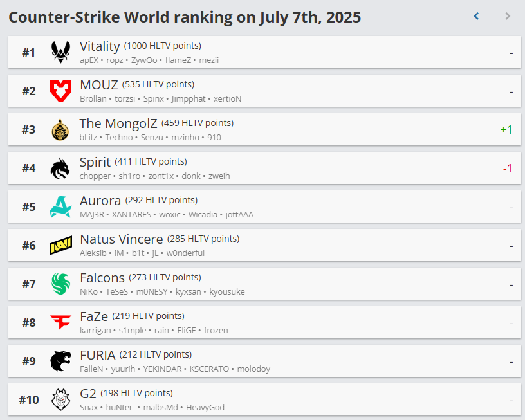Click player ZywOo in Vitality lineup
Screen dimensions: 525x420
coord(144,60)
